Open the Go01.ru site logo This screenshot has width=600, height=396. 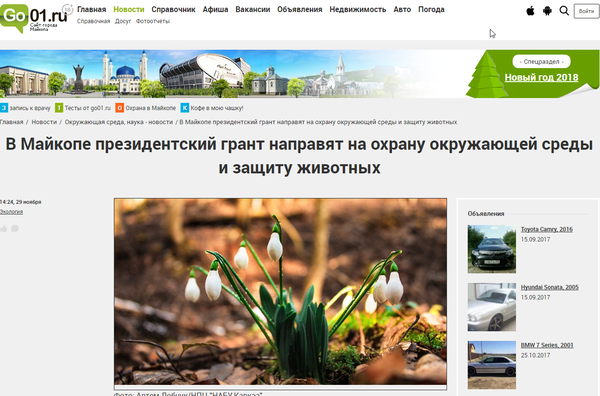point(34,18)
